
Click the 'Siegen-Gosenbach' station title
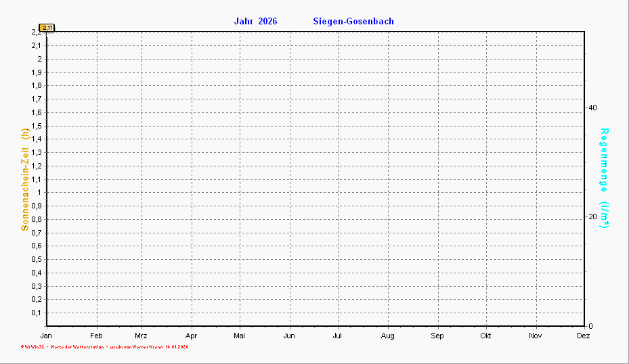click(353, 21)
